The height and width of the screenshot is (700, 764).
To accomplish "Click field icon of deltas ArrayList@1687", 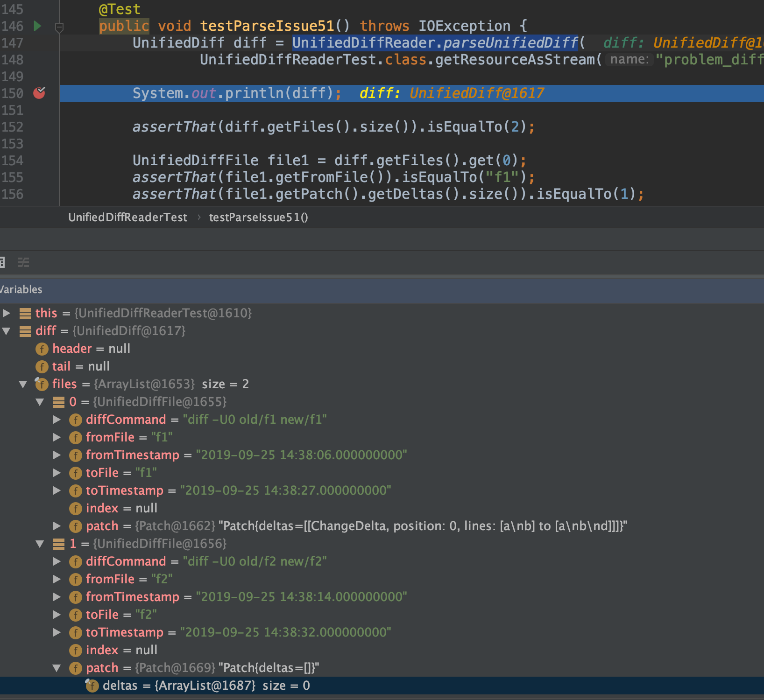I will (x=92, y=686).
